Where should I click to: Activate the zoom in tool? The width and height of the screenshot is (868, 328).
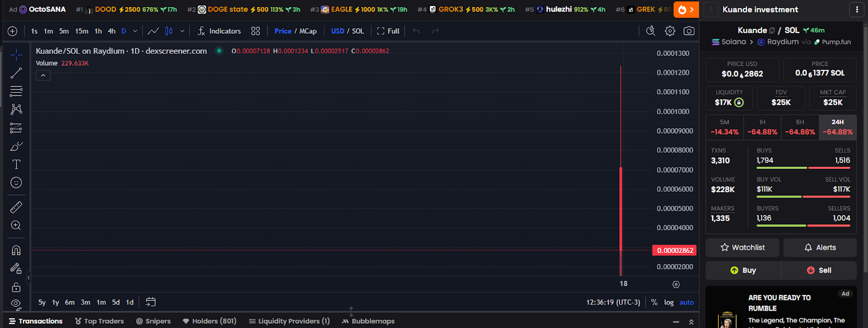pyautogui.click(x=16, y=225)
